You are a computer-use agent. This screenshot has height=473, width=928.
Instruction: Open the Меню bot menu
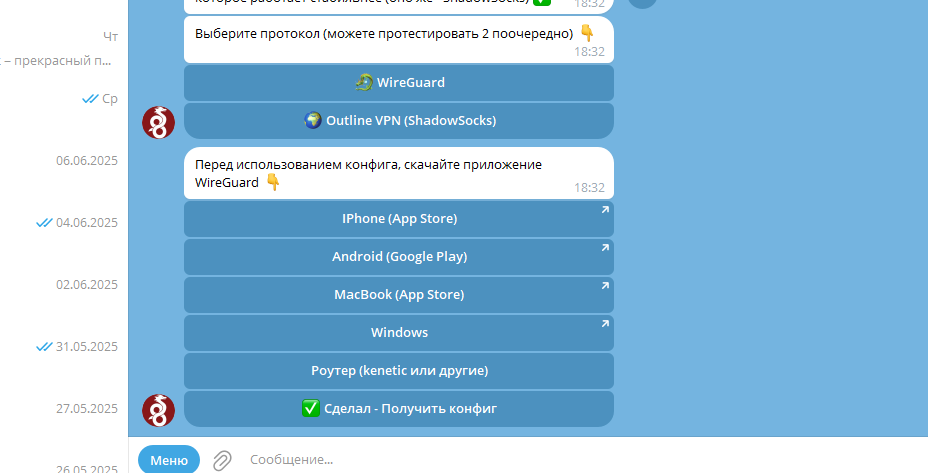[x=169, y=460]
